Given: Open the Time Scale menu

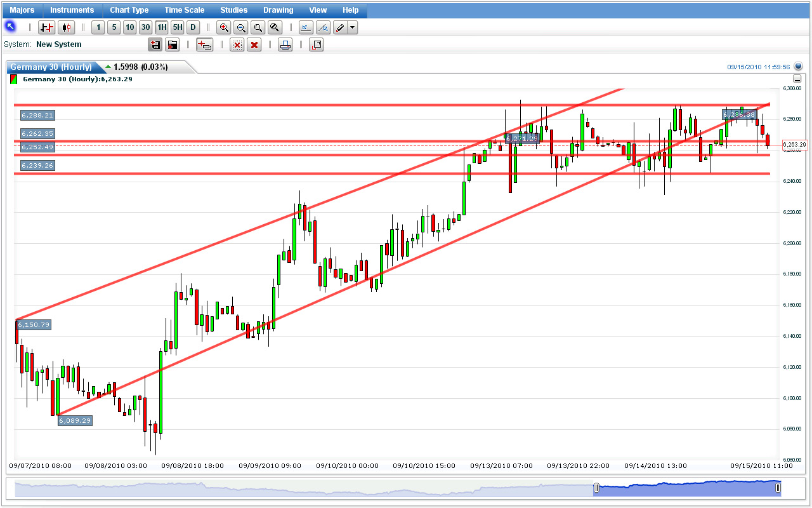Looking at the screenshot, I should [x=184, y=10].
